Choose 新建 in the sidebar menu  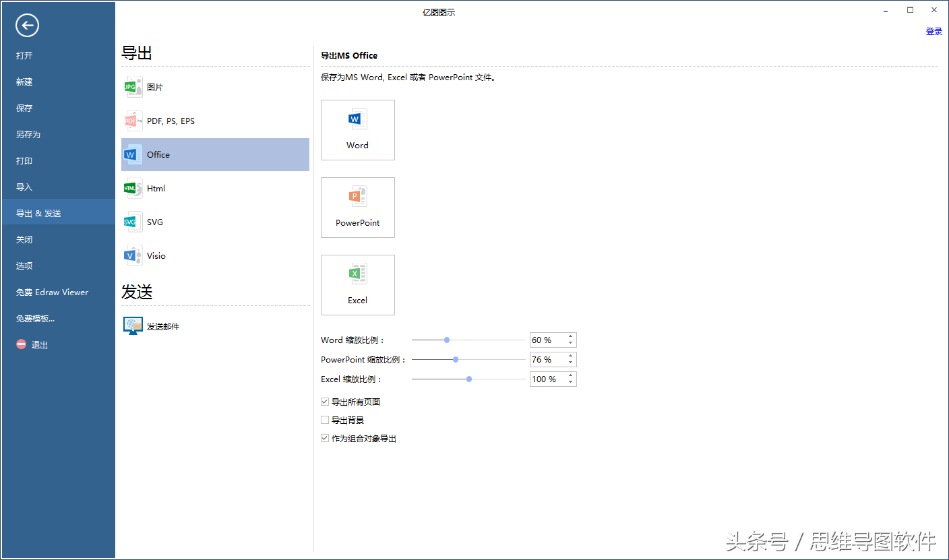click(x=58, y=82)
